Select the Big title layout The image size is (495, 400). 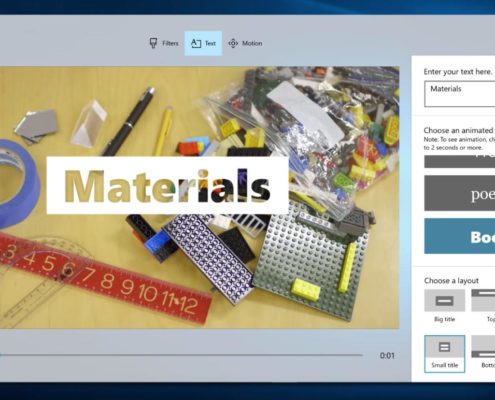coord(445,306)
